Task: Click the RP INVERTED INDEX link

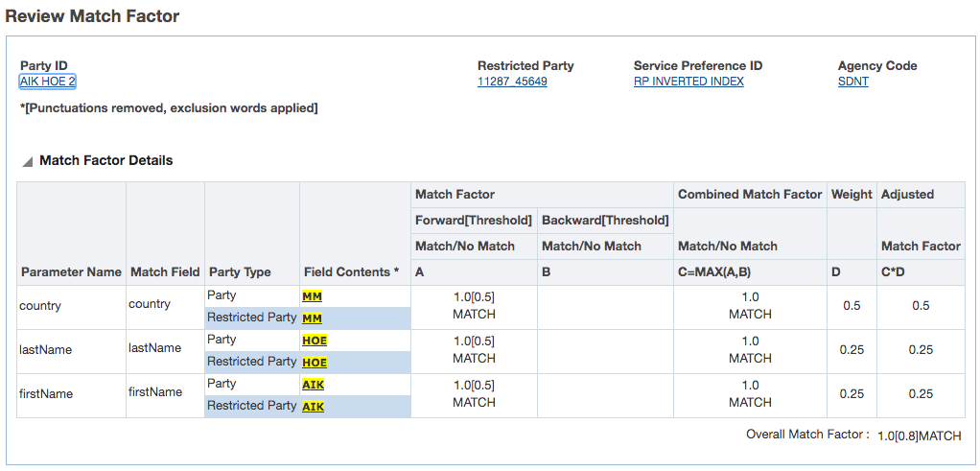Action: [x=688, y=82]
